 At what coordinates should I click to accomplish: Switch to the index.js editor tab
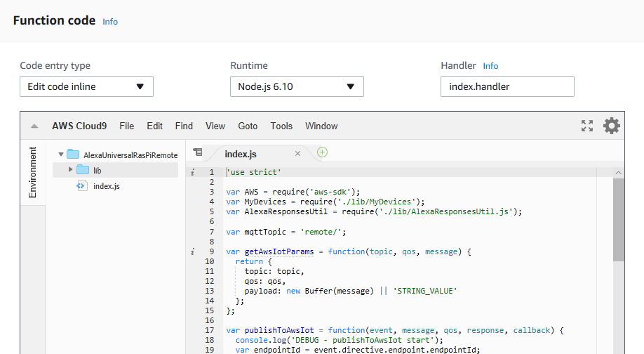pos(240,155)
